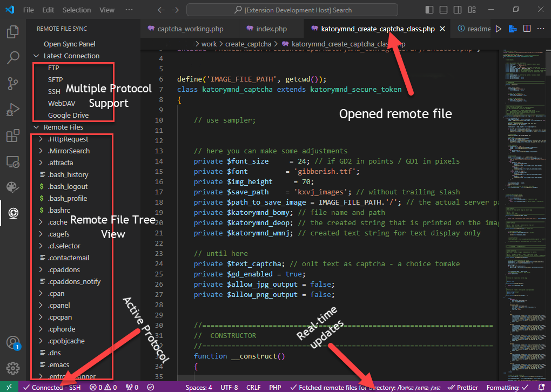The height and width of the screenshot is (392, 551).
Task: Change the Spaces: 4 indentation setting
Action: coord(199,387)
